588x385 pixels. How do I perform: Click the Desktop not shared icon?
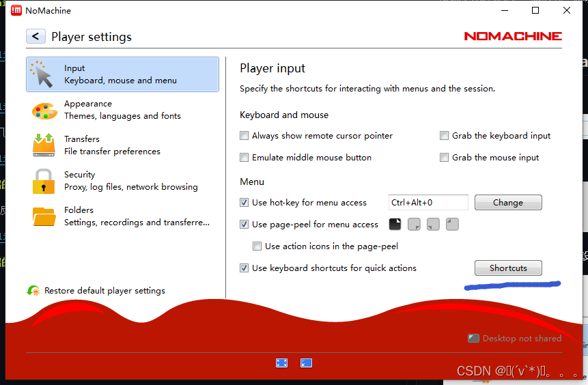474,339
